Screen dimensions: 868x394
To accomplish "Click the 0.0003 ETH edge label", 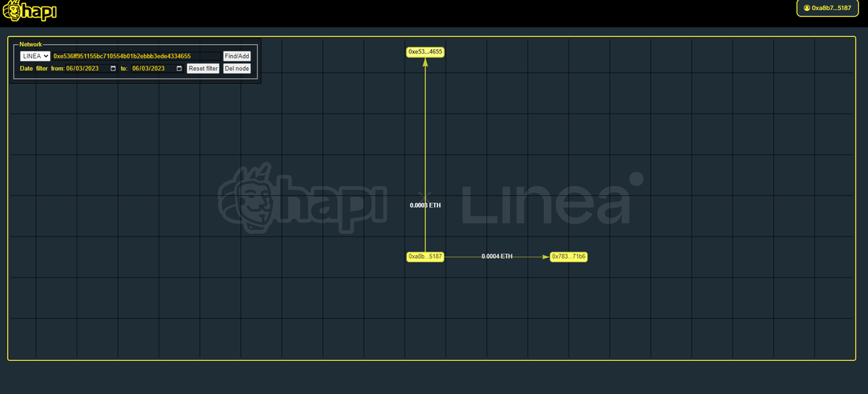I will (x=425, y=205).
